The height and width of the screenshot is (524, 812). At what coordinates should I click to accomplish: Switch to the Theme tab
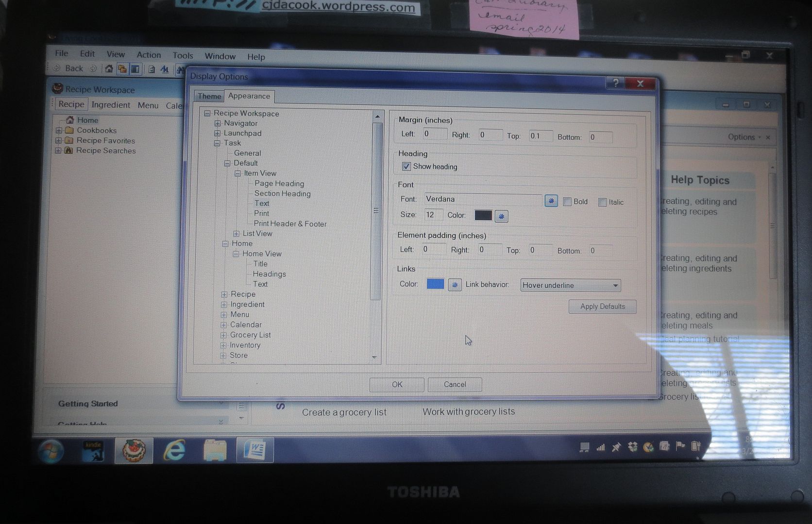pyautogui.click(x=209, y=96)
